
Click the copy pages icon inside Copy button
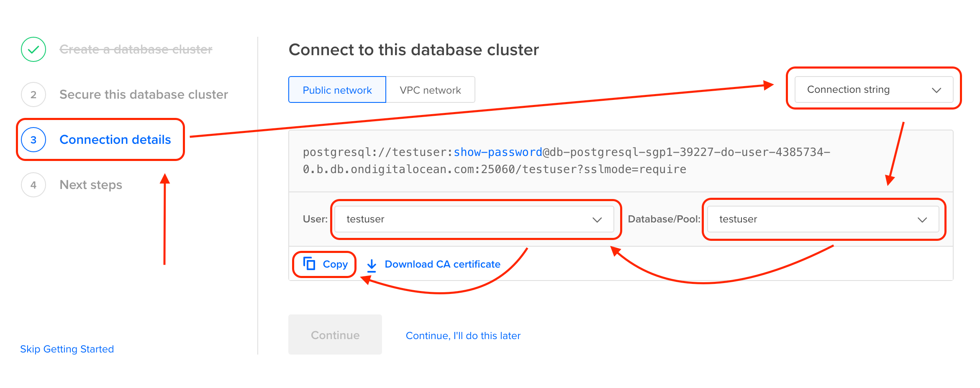pos(310,263)
